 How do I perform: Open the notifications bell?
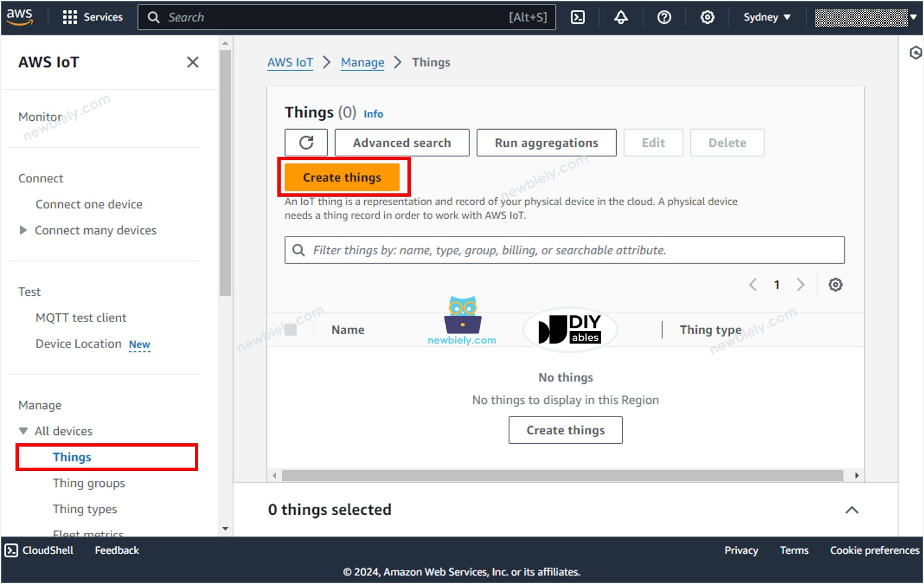621,17
